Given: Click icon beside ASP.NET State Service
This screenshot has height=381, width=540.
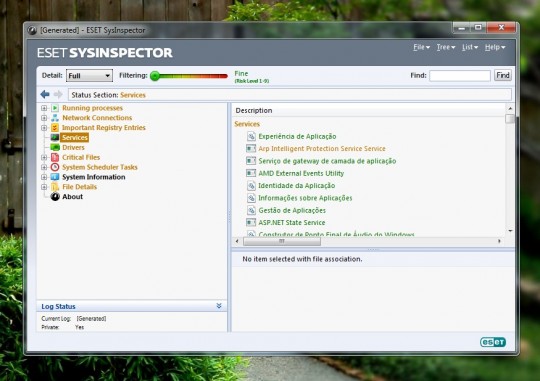Looking at the screenshot, I should click(251, 223).
